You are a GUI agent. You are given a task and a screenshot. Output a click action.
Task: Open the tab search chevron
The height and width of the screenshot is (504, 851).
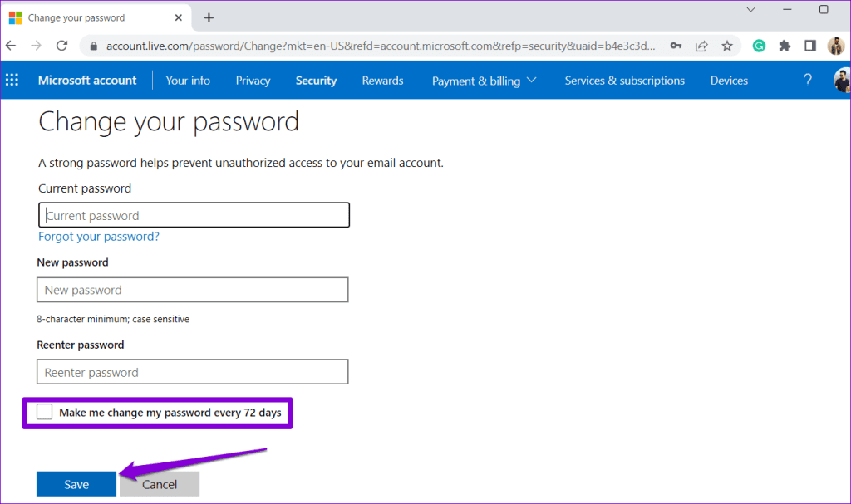click(750, 10)
